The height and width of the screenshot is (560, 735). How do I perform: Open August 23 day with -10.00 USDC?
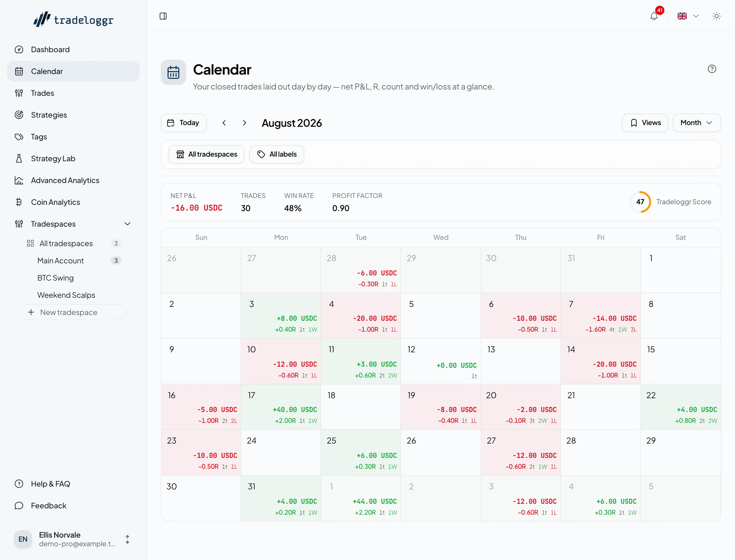(201, 453)
